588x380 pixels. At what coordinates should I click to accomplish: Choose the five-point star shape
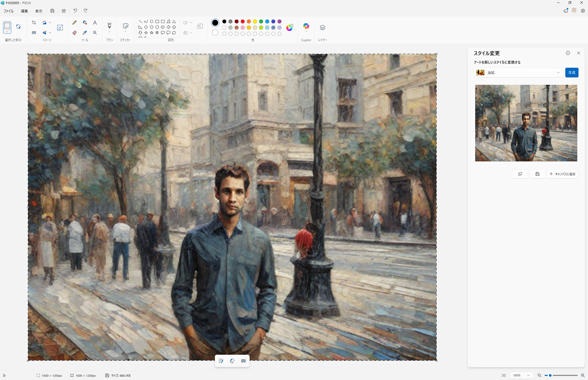[152, 33]
